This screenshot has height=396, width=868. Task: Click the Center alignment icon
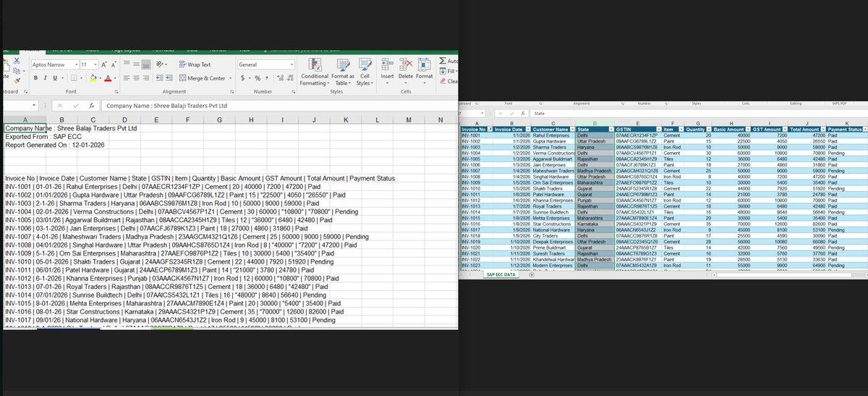coord(136,77)
